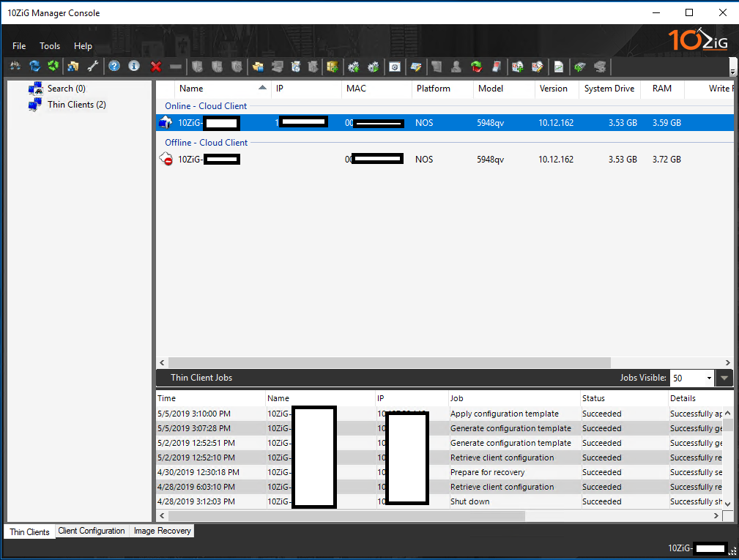The image size is (739, 560).
Task: Click the blue question mark help icon
Action: pyautogui.click(x=114, y=67)
